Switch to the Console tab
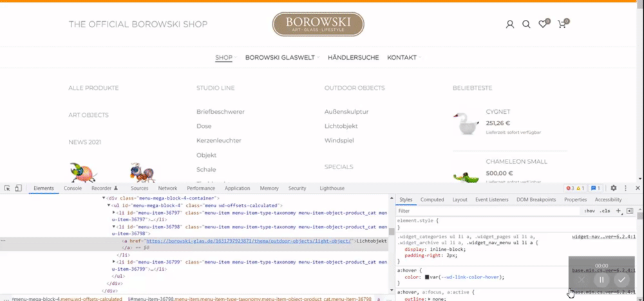This screenshot has height=301, width=644. [73, 188]
